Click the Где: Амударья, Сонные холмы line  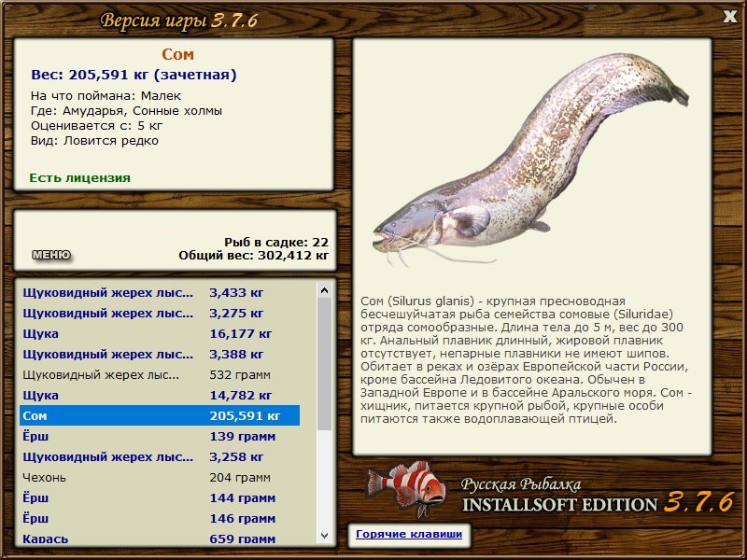click(x=126, y=111)
